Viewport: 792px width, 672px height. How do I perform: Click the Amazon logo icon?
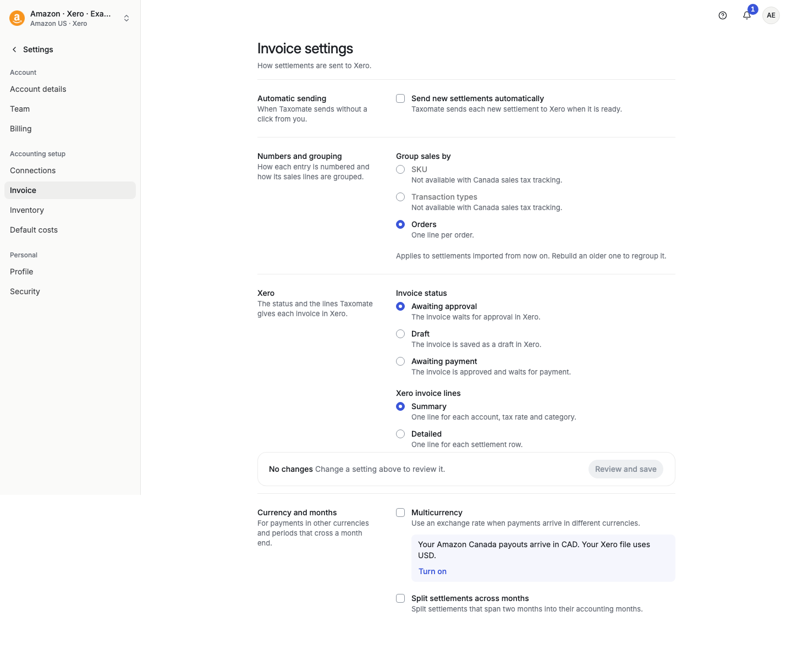[x=17, y=18]
